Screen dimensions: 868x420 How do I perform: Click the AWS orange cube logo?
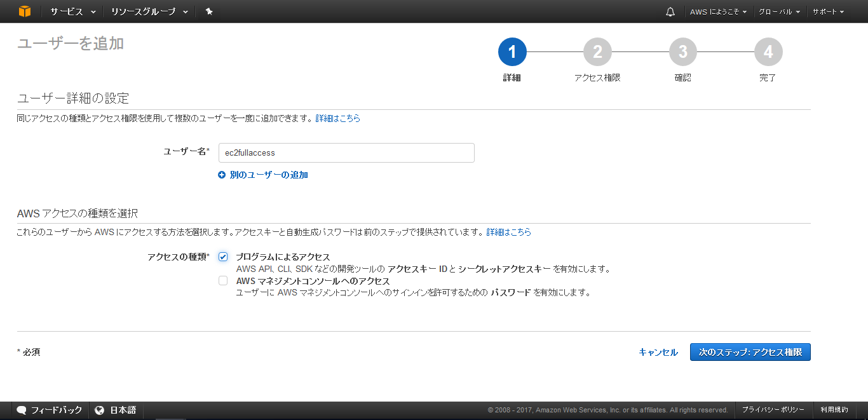click(x=24, y=11)
